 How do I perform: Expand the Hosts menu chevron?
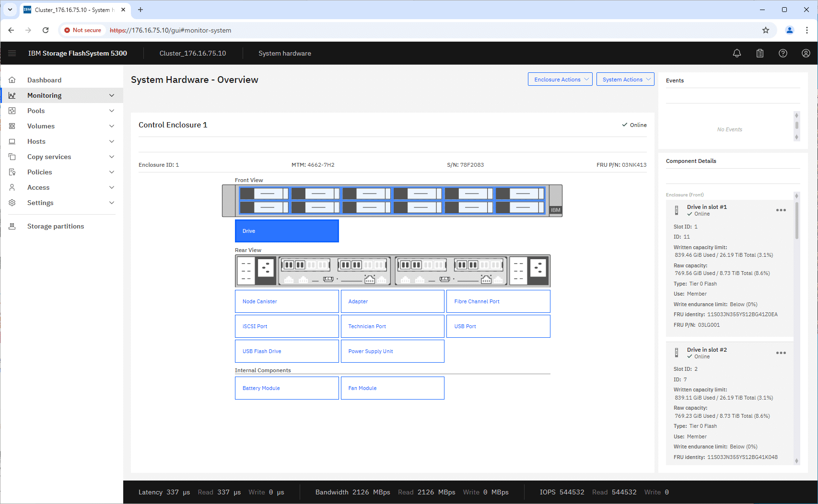click(x=112, y=141)
